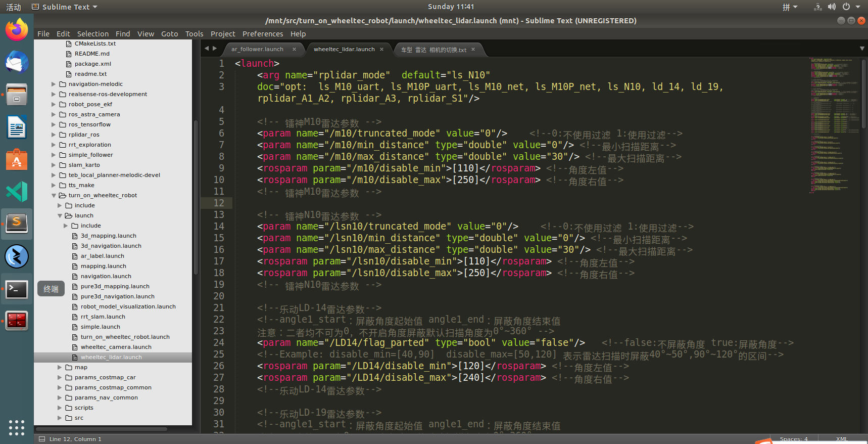Collapse the launch folder
This screenshot has width=868, height=444.
pyautogui.click(x=60, y=215)
